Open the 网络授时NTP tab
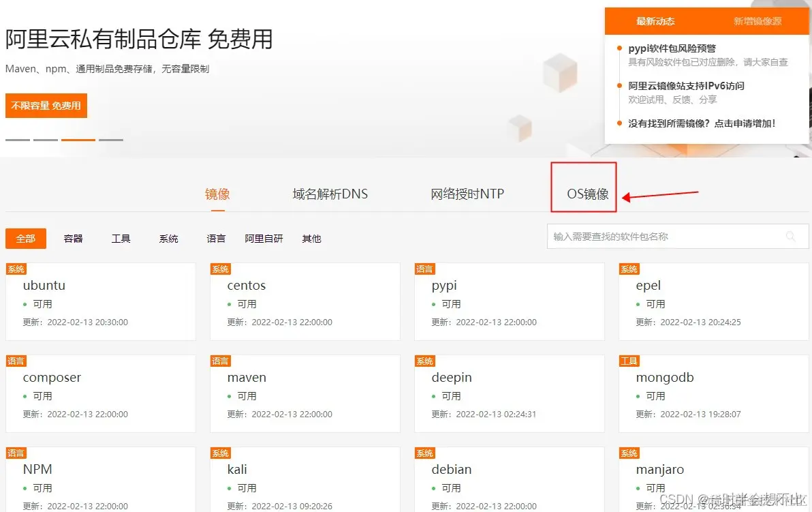The height and width of the screenshot is (512, 812). [467, 194]
